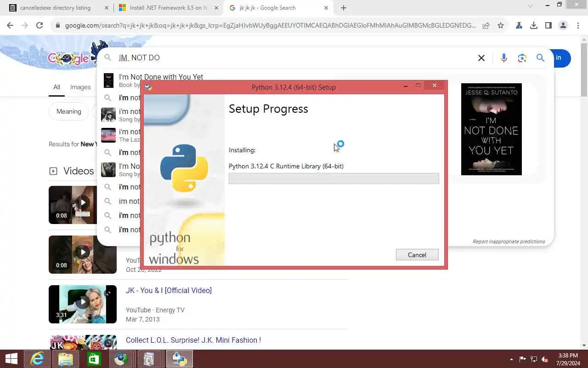Open Chrome profile avatar
Viewport: 588px width, 368px height.
[x=563, y=26]
